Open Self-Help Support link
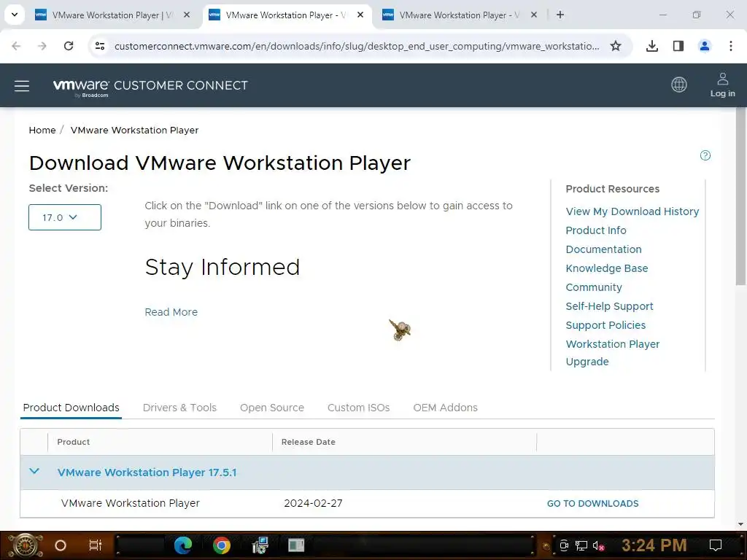Image resolution: width=747 pixels, height=560 pixels. (x=609, y=306)
